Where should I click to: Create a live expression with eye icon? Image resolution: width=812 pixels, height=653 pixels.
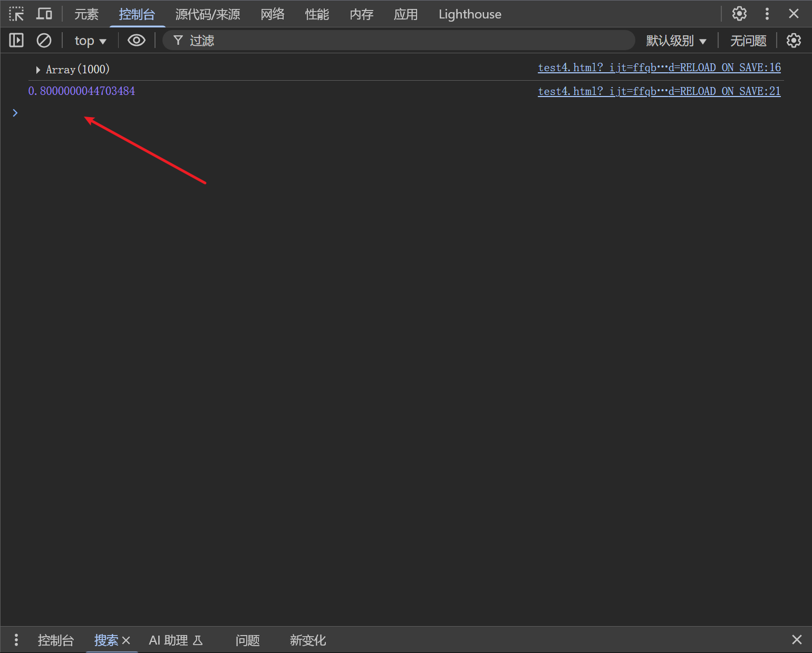click(137, 40)
